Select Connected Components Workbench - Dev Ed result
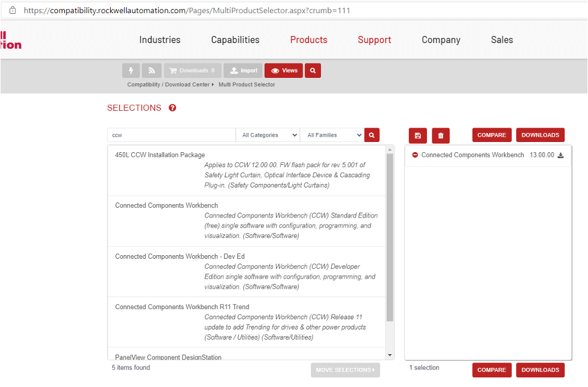 point(246,272)
